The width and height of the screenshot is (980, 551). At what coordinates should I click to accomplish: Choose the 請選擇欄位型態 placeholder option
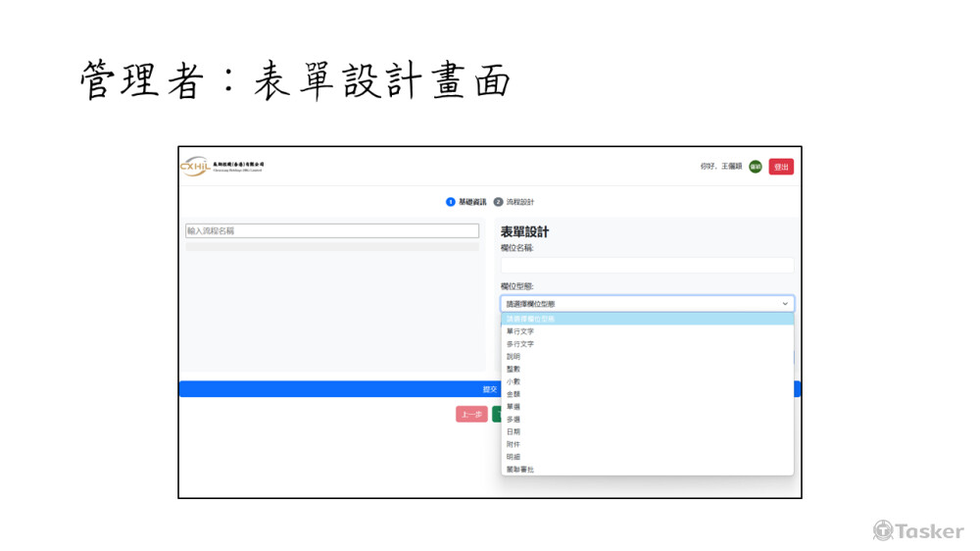[x=647, y=319]
